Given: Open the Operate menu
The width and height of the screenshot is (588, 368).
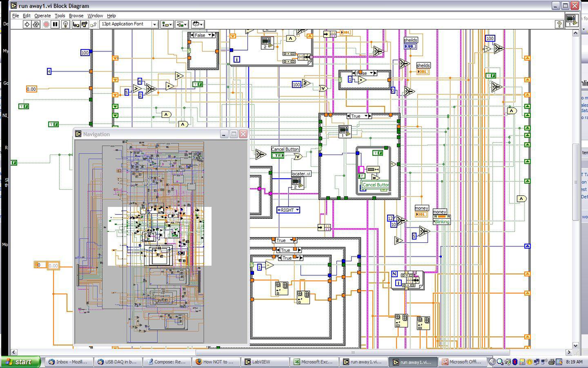Looking at the screenshot, I should click(x=42, y=15).
